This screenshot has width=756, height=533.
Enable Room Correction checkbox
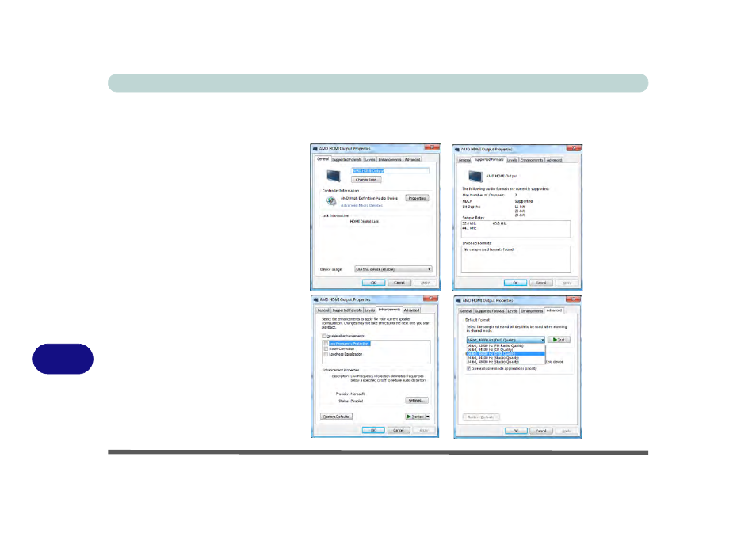[x=326, y=349]
